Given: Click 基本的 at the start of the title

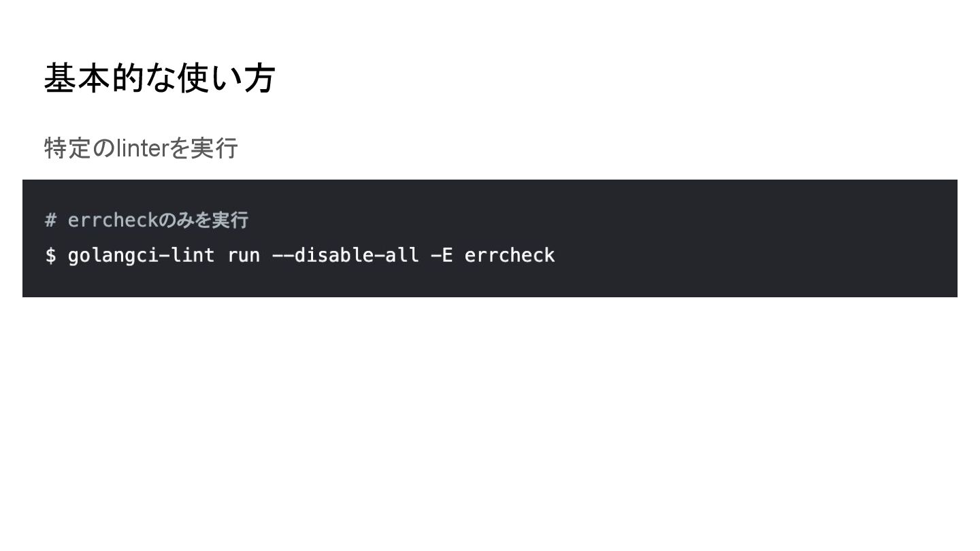Looking at the screenshot, I should 94,78.
